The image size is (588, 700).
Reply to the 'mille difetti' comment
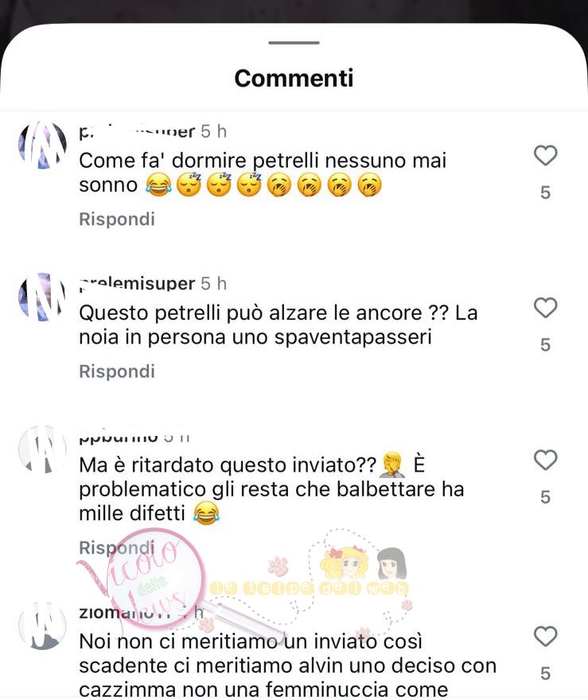[x=117, y=548]
